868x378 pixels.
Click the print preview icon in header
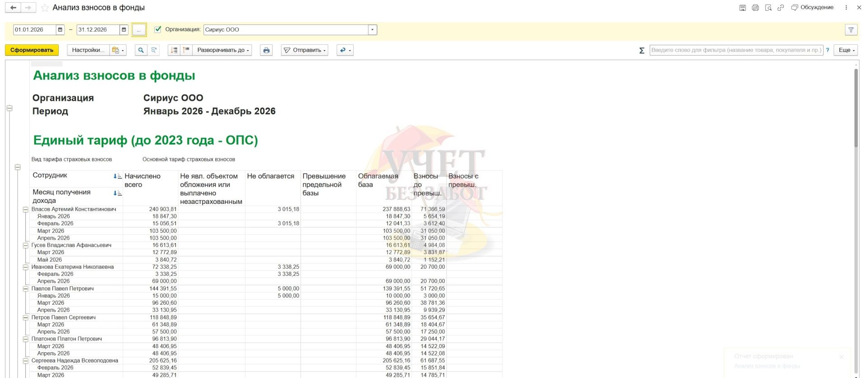coord(768,8)
